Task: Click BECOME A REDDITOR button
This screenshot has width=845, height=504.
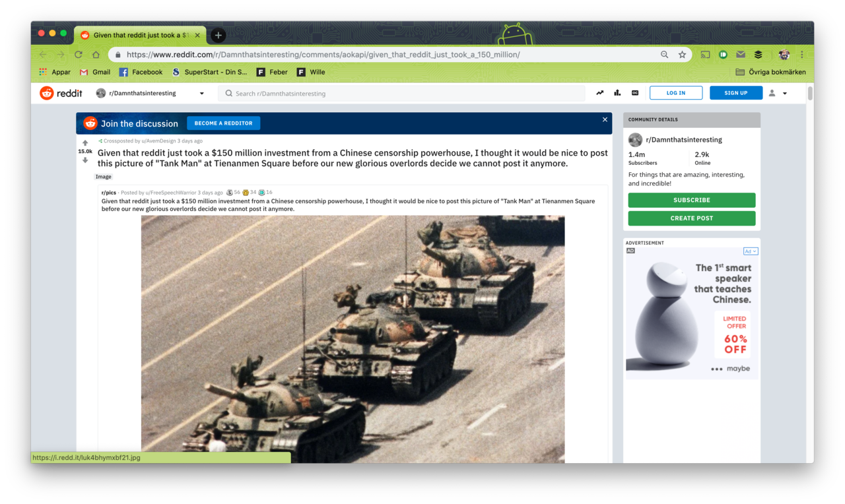Action: [224, 123]
